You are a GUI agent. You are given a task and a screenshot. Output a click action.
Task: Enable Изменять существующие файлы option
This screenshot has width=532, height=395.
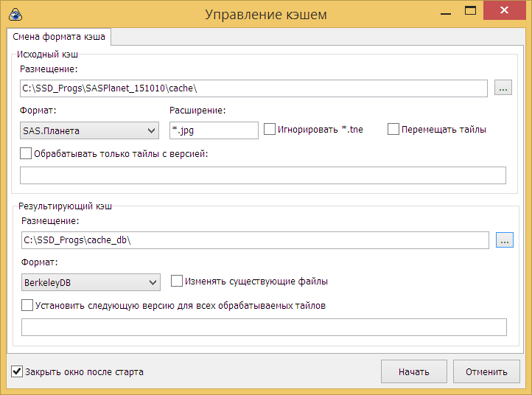[x=177, y=281]
